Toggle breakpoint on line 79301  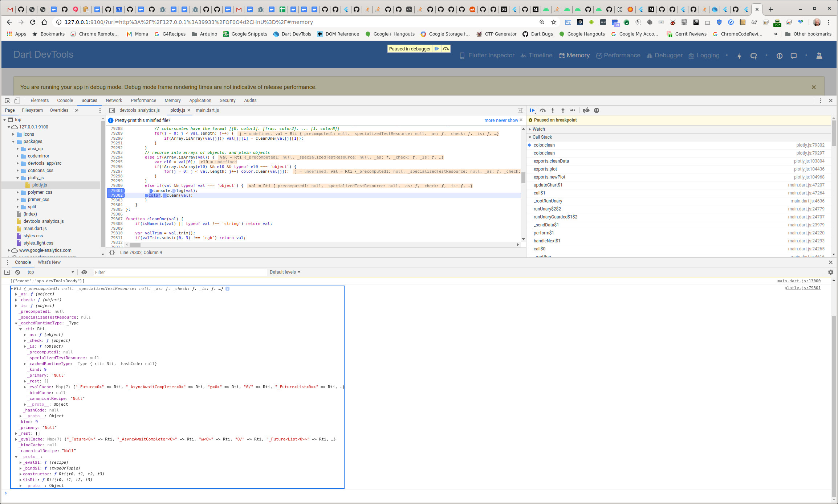(x=116, y=190)
